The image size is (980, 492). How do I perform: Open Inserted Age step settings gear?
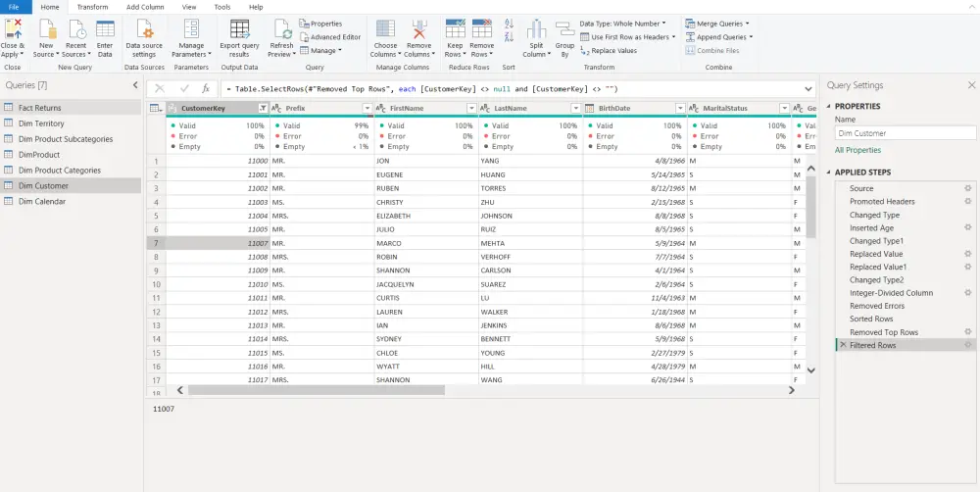click(968, 227)
